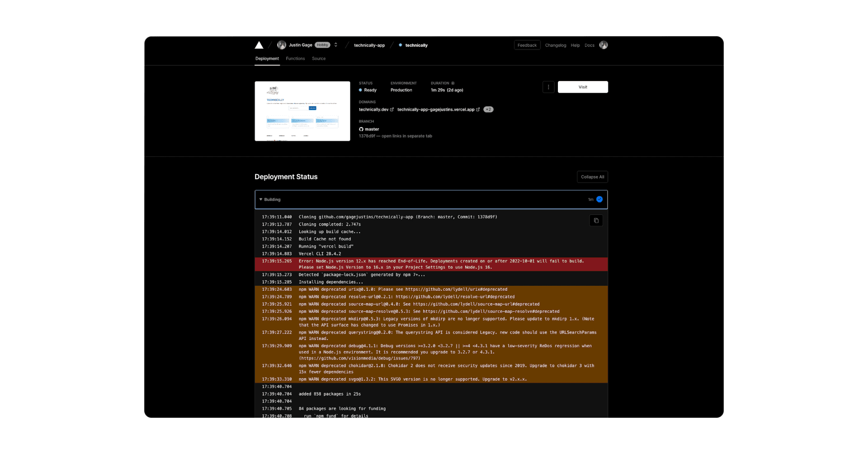868x454 pixels.
Task: Go to technically-app project breadcrumb
Action: click(369, 45)
